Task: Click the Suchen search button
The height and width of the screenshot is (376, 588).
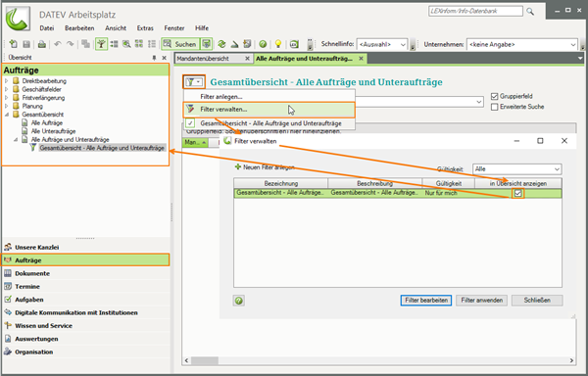Action: [180, 44]
